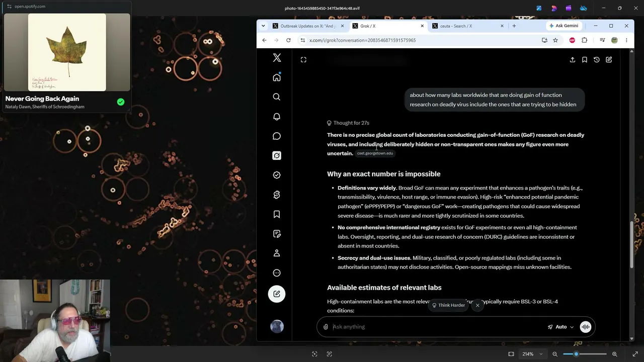Toggle Grok focus mode icon
This screenshot has width=644, height=362.
point(303,60)
